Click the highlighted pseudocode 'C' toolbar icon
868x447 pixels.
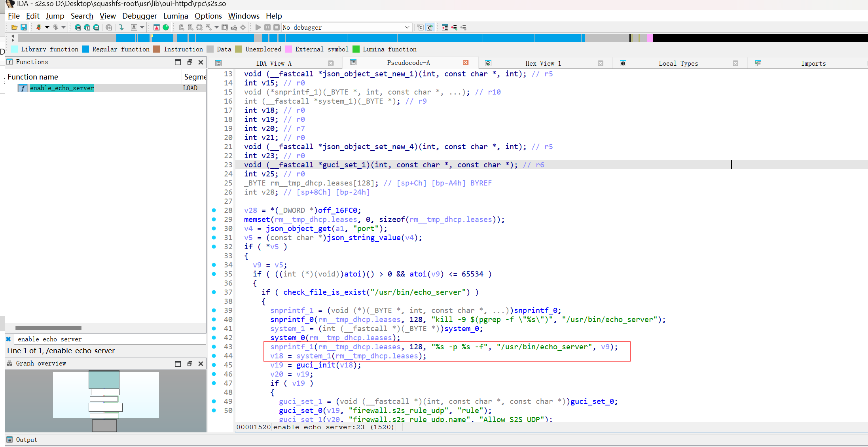coord(430,27)
